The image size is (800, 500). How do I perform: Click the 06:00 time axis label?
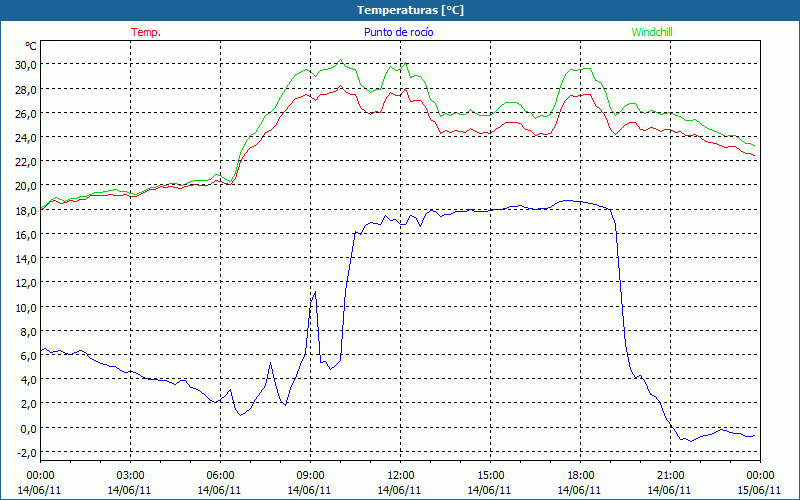[x=220, y=476]
